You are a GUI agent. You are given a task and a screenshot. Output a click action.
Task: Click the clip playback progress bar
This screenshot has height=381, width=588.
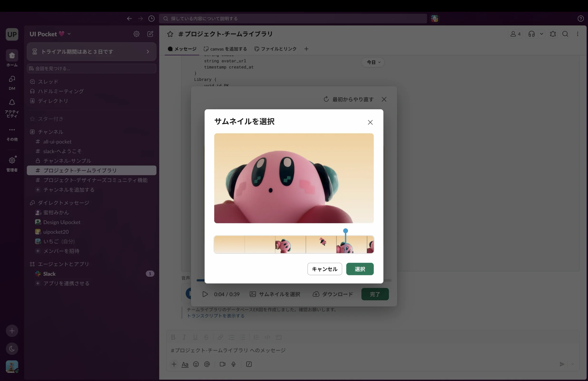pos(294,280)
